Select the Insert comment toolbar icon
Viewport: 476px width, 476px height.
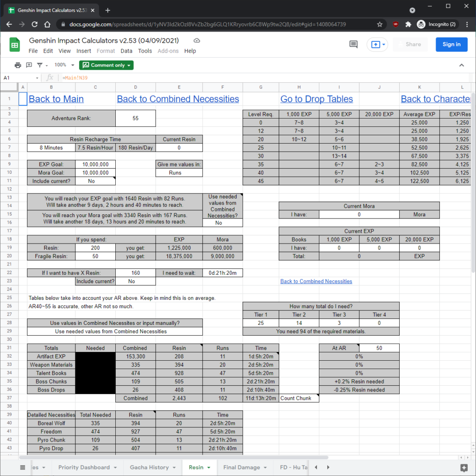click(x=29, y=65)
